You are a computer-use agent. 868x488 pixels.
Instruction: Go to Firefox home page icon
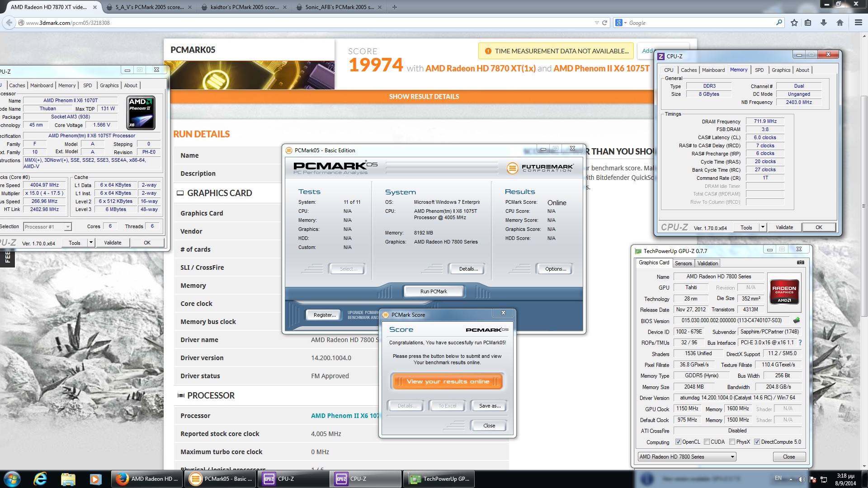[x=840, y=23]
